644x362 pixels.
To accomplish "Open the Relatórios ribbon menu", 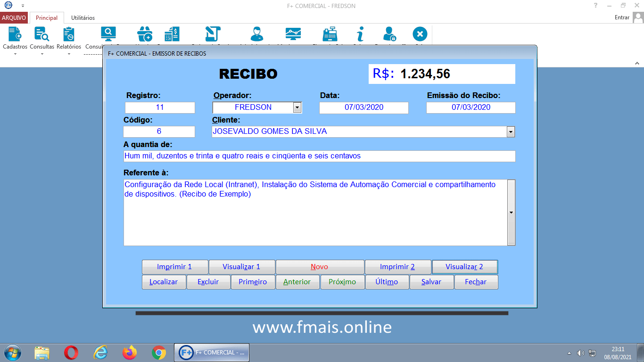I will point(69,41).
